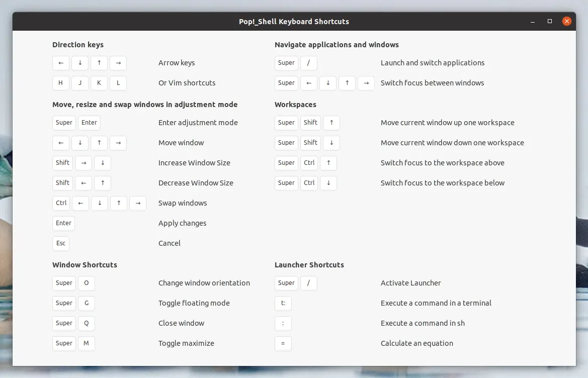Select the Launcher Shortcuts heading
The width and height of the screenshot is (588, 378).
[309, 265]
